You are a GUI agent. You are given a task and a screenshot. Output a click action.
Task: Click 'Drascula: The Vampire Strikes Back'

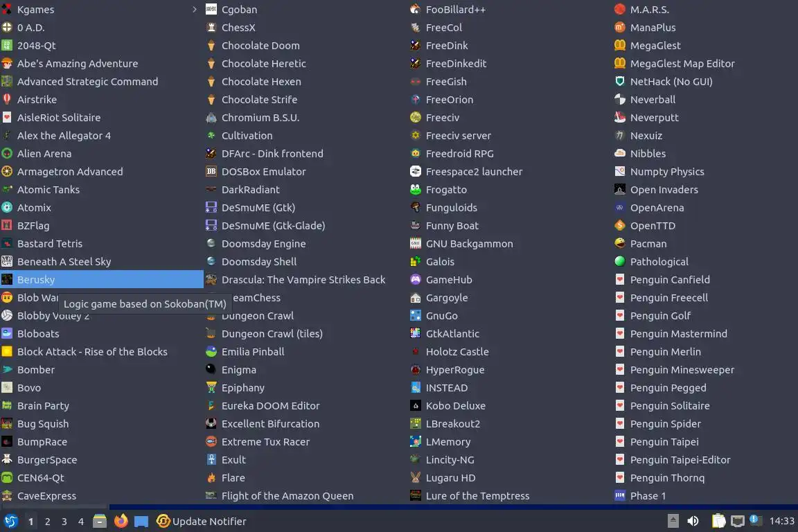303,279
